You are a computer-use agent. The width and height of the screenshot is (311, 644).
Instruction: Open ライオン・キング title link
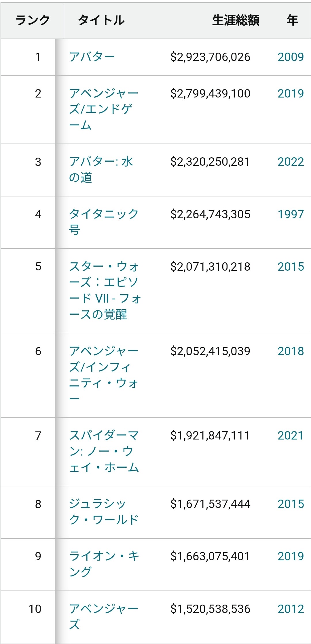pyautogui.click(x=104, y=564)
